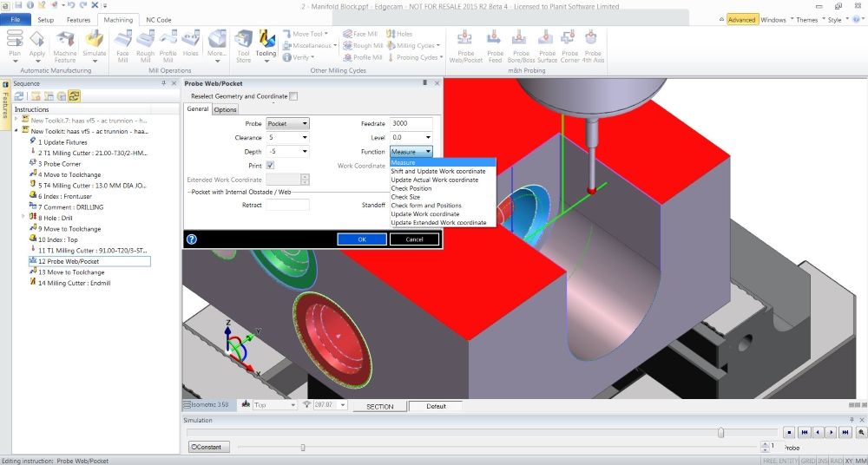Toggle Reselect Geometry and Coordinate checkbox
The height and width of the screenshot is (465, 868).
pos(293,96)
